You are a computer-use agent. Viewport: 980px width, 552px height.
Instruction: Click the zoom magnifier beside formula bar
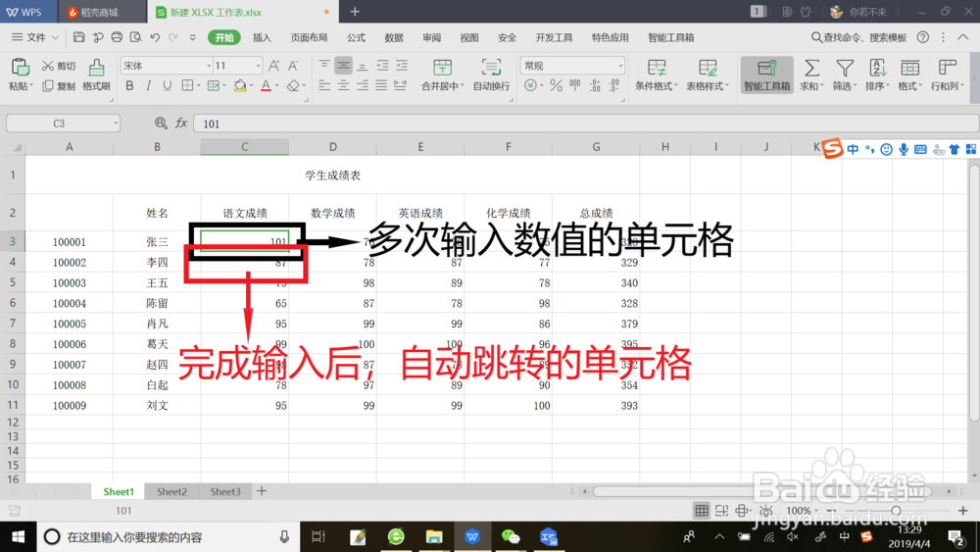point(161,124)
